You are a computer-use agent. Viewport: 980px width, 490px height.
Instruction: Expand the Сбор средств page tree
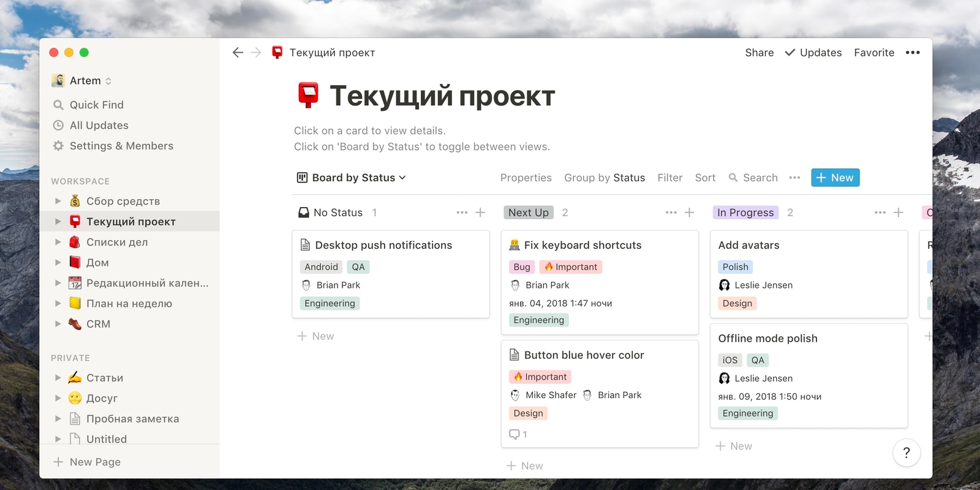pos(58,201)
